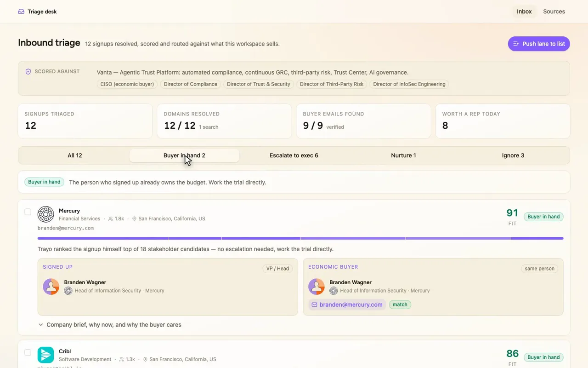
Task: Open the Ignore 3 lane
Action: [x=513, y=155]
